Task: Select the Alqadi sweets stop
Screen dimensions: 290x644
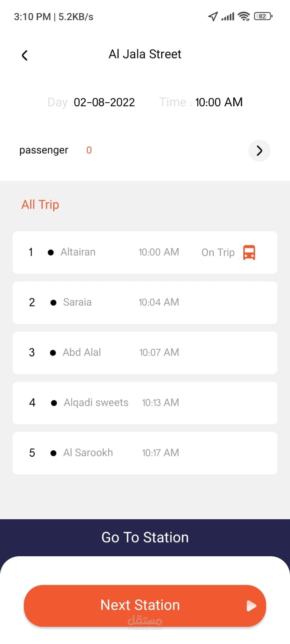Action: click(145, 403)
